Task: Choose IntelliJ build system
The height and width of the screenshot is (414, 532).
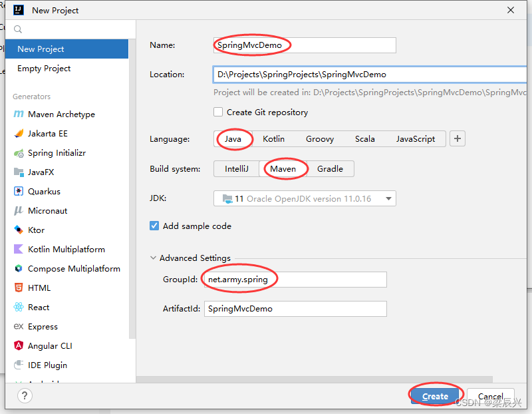Action: point(237,169)
